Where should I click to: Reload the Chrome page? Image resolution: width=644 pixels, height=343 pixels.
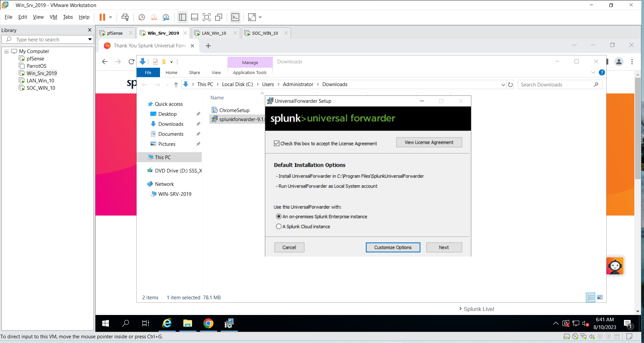(x=131, y=62)
